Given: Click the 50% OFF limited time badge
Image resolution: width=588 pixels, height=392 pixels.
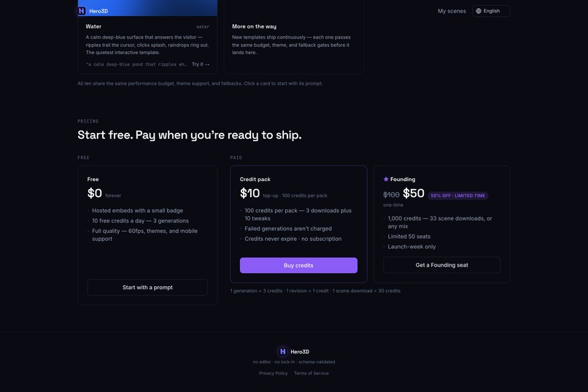Looking at the screenshot, I should pyautogui.click(x=458, y=196).
